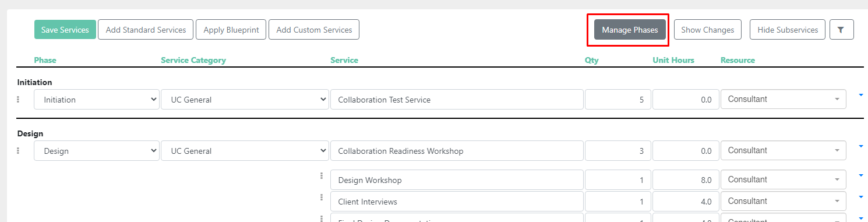The height and width of the screenshot is (222, 868).
Task: Open the filter funnel icon button
Action: [x=841, y=30]
